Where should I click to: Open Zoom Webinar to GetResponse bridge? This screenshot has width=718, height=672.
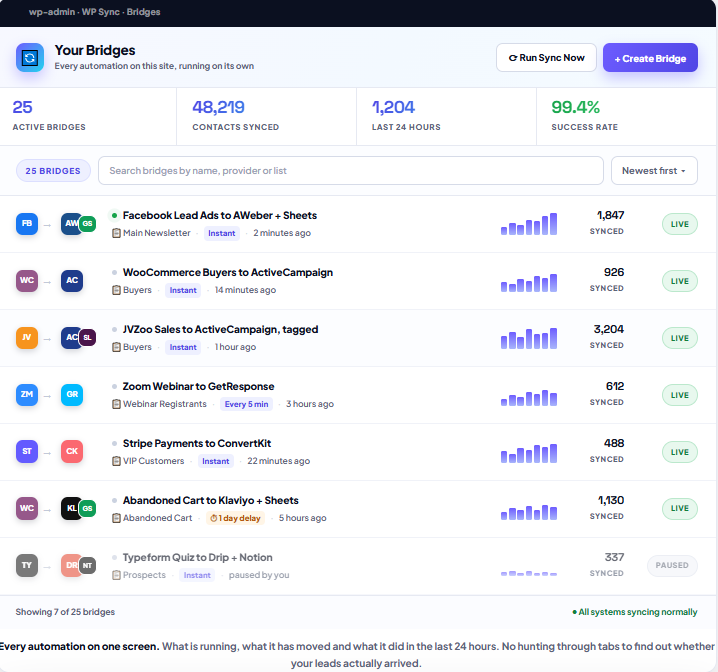pos(198,386)
